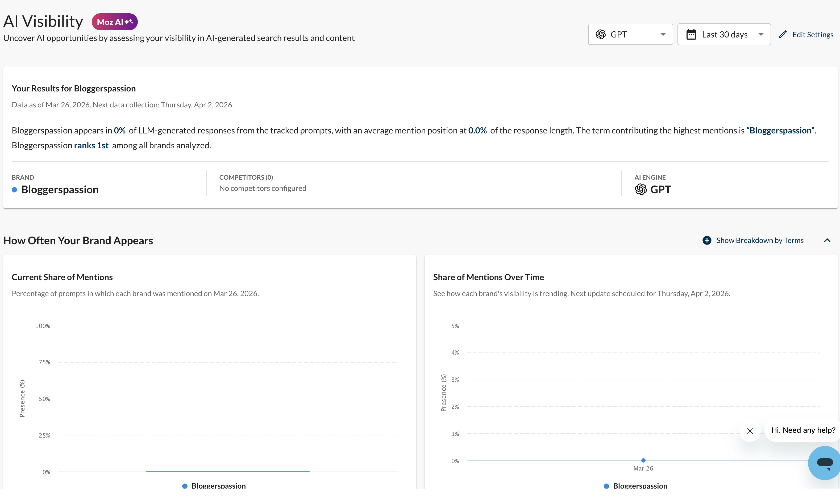Click the dropdown arrow in Last 30 days selector

[x=761, y=35]
